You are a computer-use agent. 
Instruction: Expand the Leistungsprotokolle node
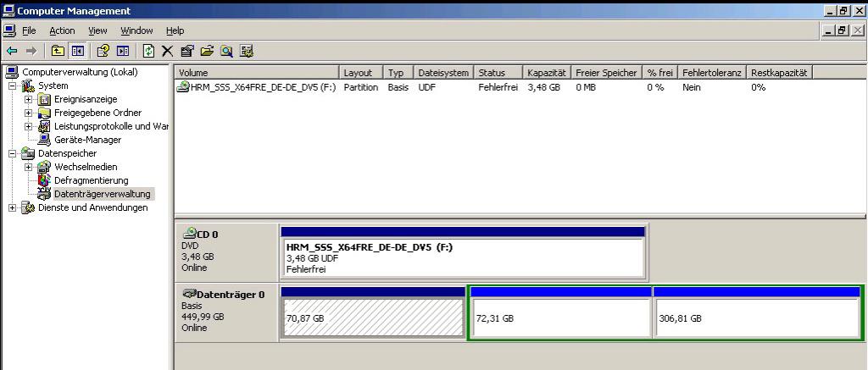[28, 127]
